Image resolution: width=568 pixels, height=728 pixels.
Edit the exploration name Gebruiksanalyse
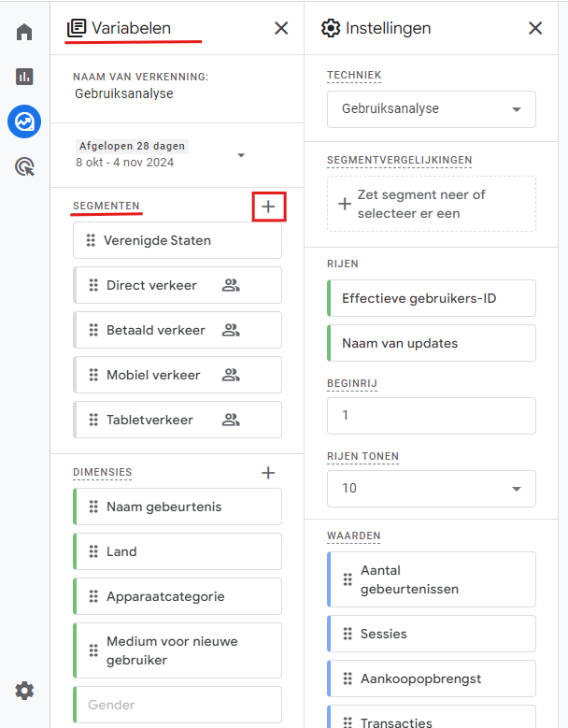pyautogui.click(x=124, y=93)
